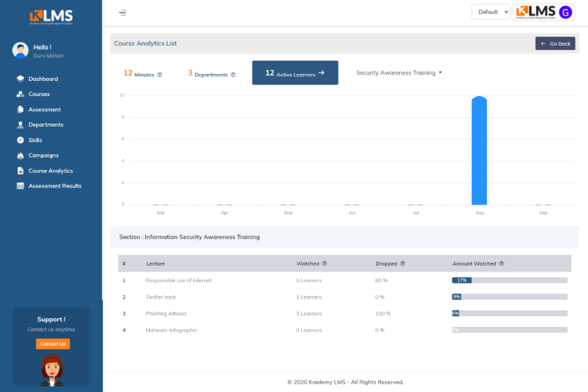Image resolution: width=588 pixels, height=392 pixels.
Task: Click '100 %' dropped value
Action: pos(383,313)
